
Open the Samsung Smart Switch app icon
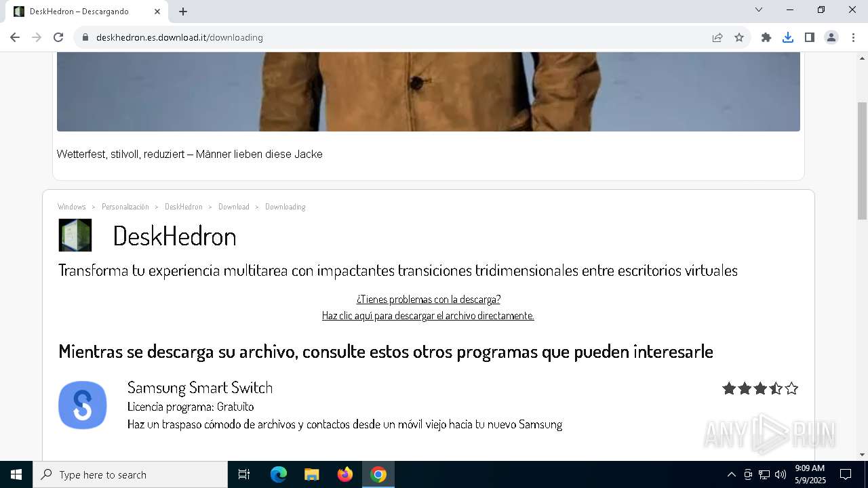click(83, 405)
